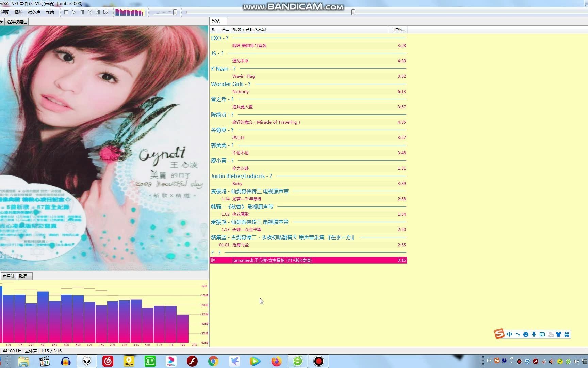The image size is (588, 368).
Task: Skip to the next track
Action: (x=98, y=12)
